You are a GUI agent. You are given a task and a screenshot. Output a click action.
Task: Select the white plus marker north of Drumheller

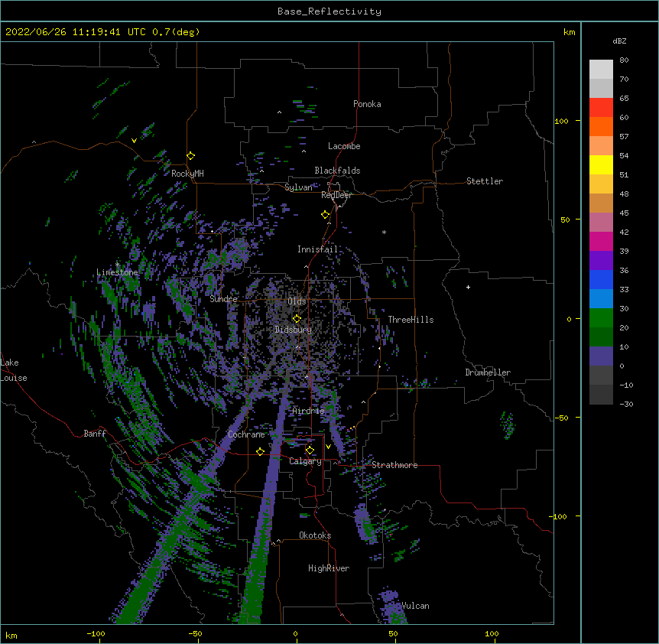(x=468, y=287)
